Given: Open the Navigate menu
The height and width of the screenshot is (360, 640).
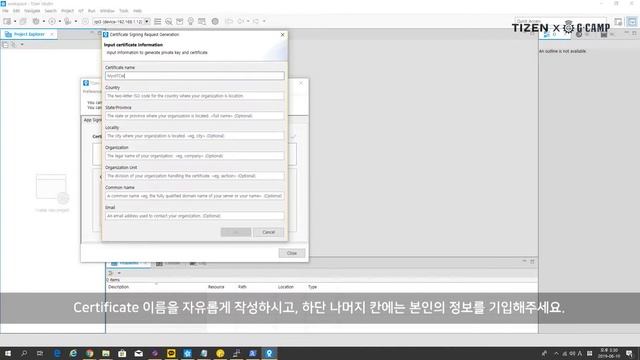Looking at the screenshot, I should [x=32, y=11].
